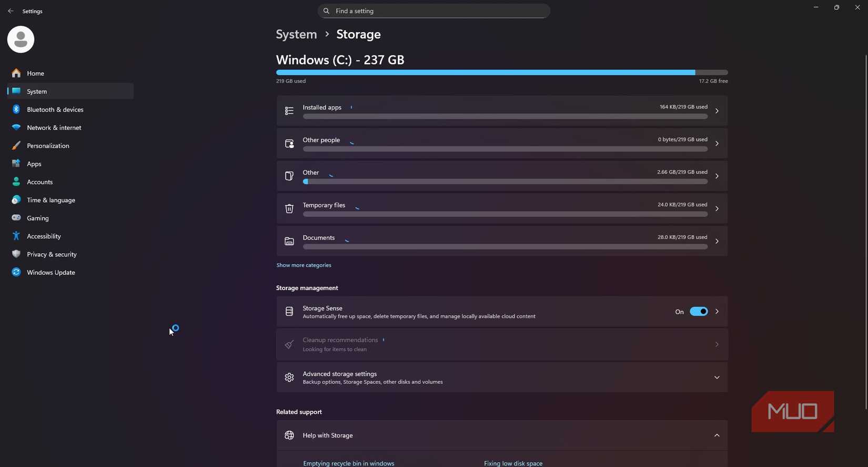The height and width of the screenshot is (467, 868).
Task: Click the user profile avatar
Action: click(21, 39)
